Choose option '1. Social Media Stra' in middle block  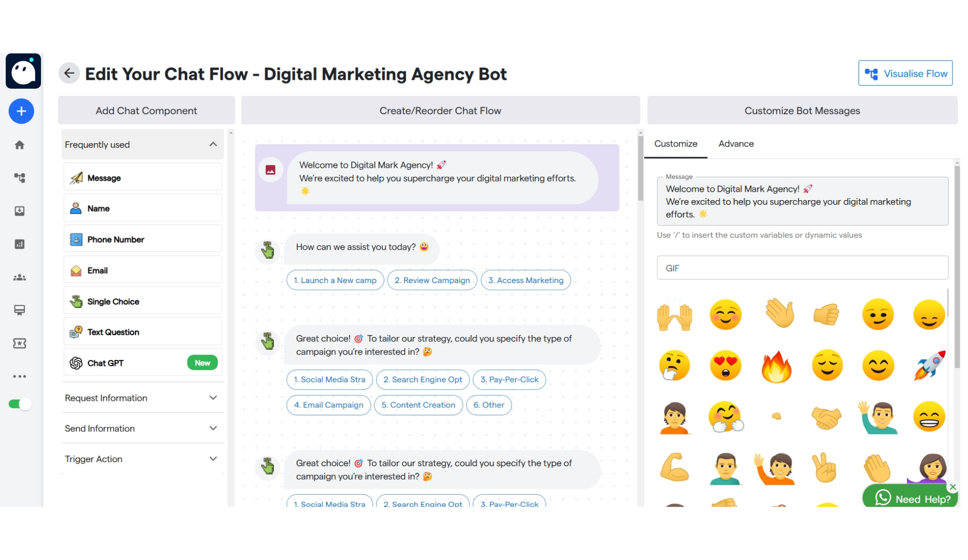click(329, 380)
